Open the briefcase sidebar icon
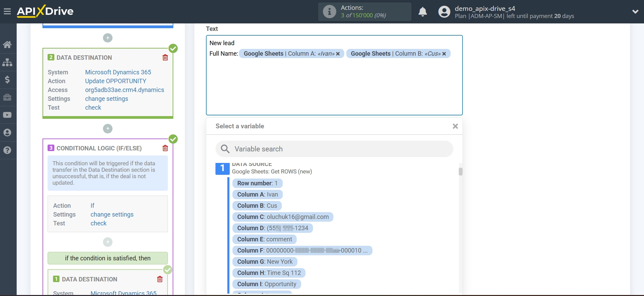Screen dimensions: 644x296 point(7,97)
